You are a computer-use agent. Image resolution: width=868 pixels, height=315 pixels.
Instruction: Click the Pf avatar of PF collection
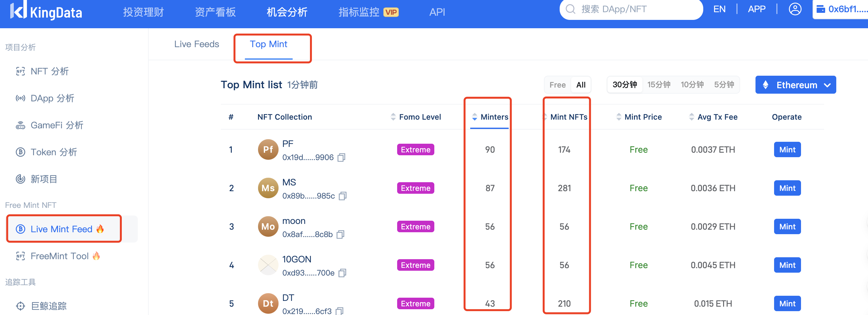point(268,149)
